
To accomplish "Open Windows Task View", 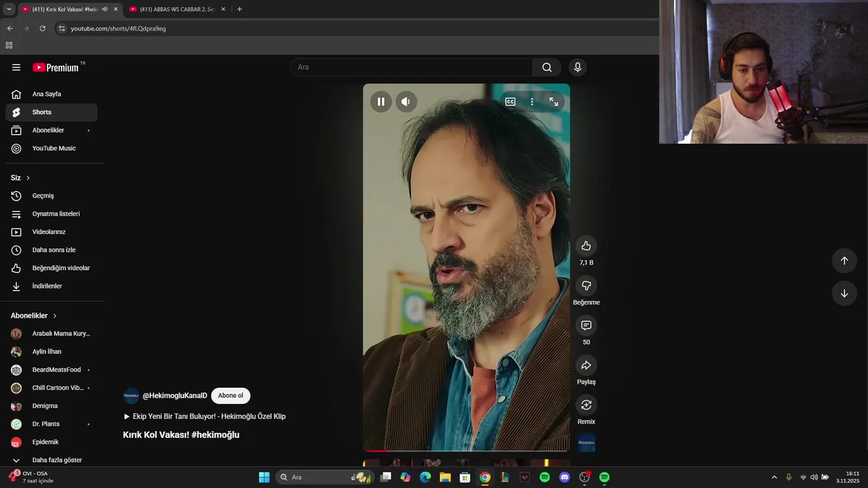I will click(x=386, y=477).
